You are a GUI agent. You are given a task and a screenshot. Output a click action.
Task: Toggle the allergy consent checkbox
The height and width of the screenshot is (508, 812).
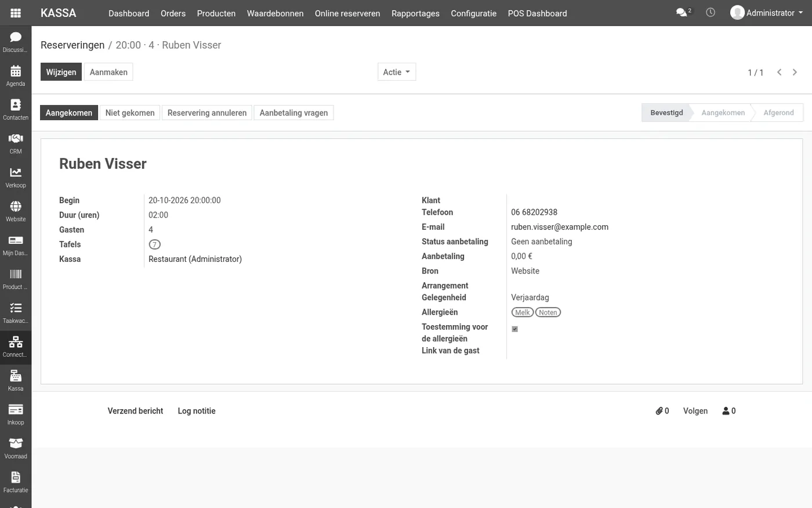[x=514, y=329]
